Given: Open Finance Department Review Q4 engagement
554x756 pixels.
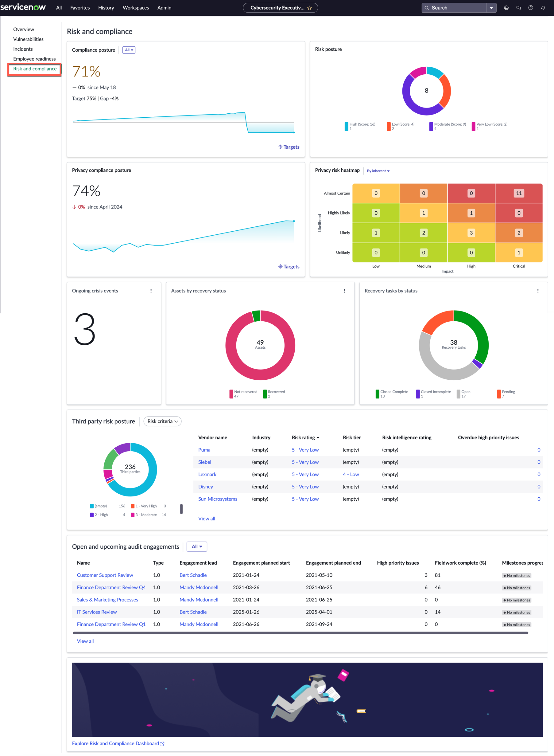Looking at the screenshot, I should pos(111,587).
